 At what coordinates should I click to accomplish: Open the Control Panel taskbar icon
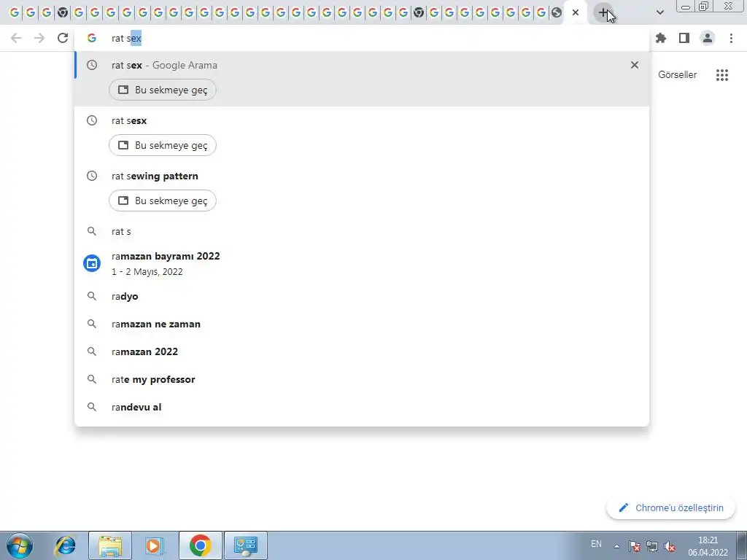point(245,545)
